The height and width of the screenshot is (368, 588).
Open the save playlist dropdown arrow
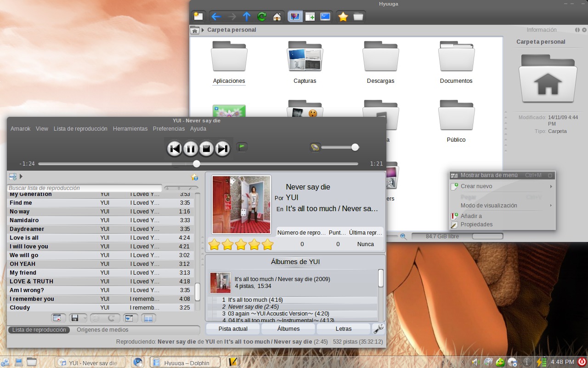click(84, 318)
